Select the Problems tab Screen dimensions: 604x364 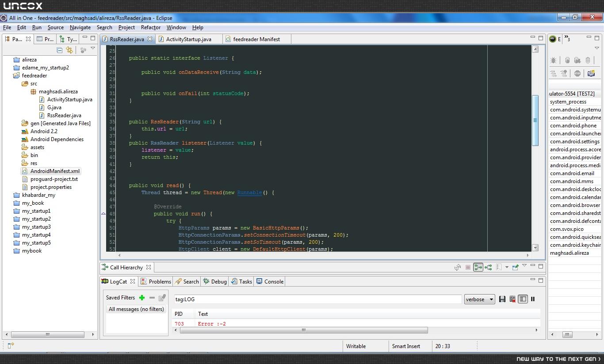156,281
